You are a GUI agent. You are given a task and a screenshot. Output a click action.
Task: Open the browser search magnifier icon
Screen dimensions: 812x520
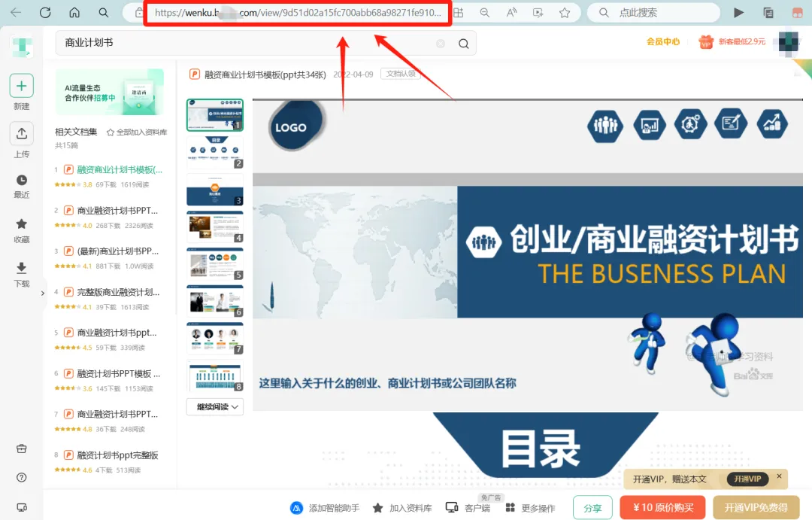pos(104,13)
